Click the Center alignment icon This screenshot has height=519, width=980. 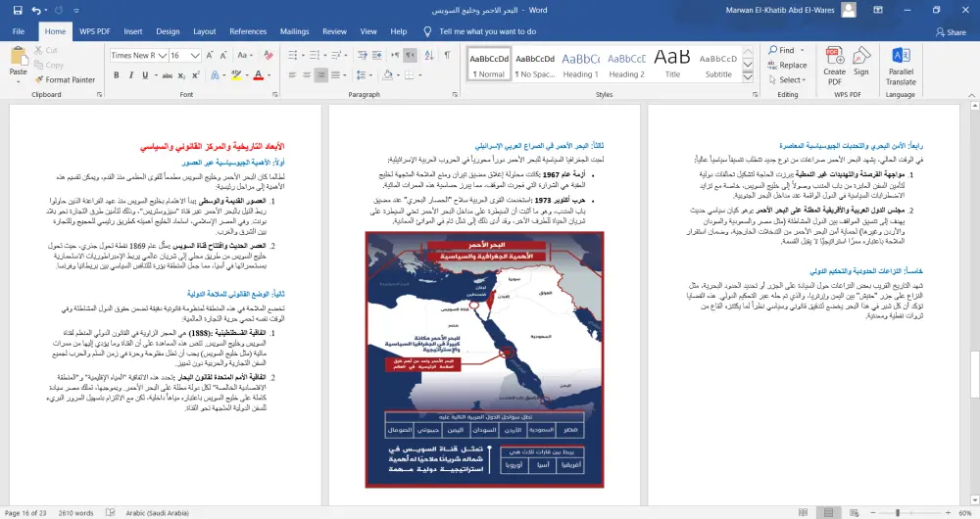[306, 75]
